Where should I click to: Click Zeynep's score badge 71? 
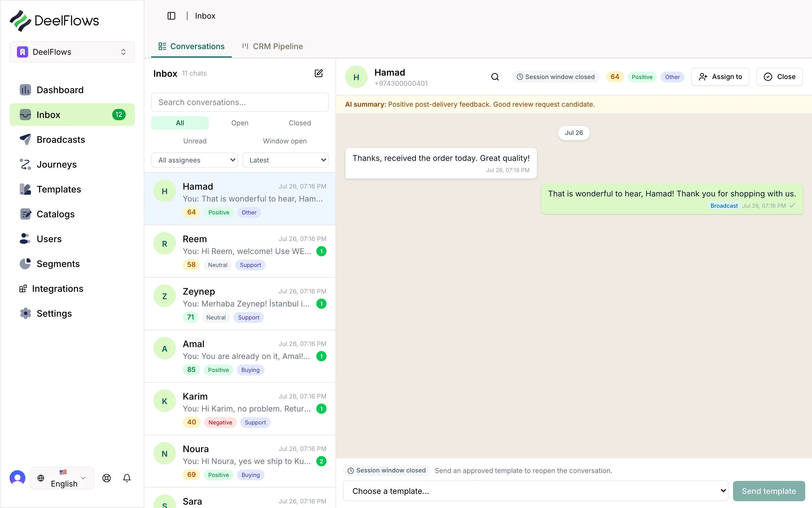[x=191, y=317]
